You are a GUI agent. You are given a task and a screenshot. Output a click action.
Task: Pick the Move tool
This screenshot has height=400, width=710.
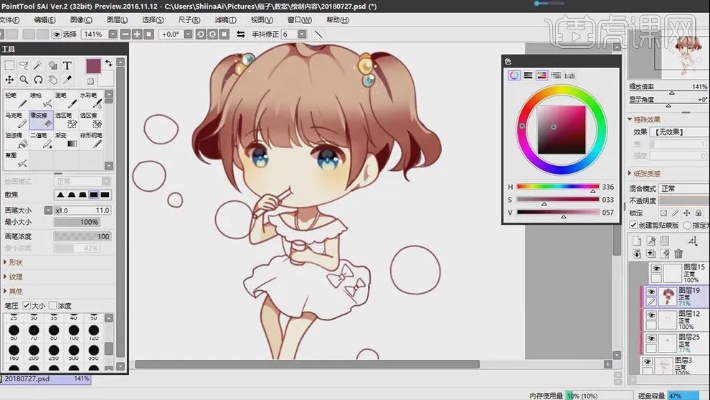9,80
